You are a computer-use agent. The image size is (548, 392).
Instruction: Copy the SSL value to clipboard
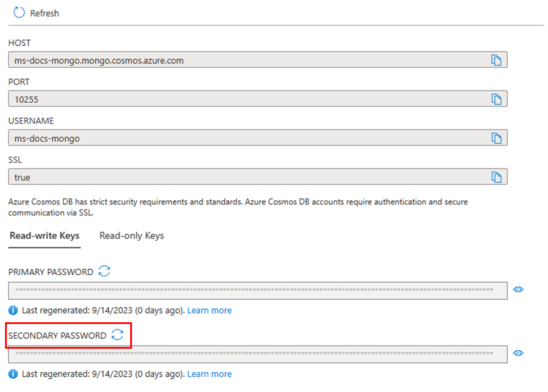tap(496, 177)
